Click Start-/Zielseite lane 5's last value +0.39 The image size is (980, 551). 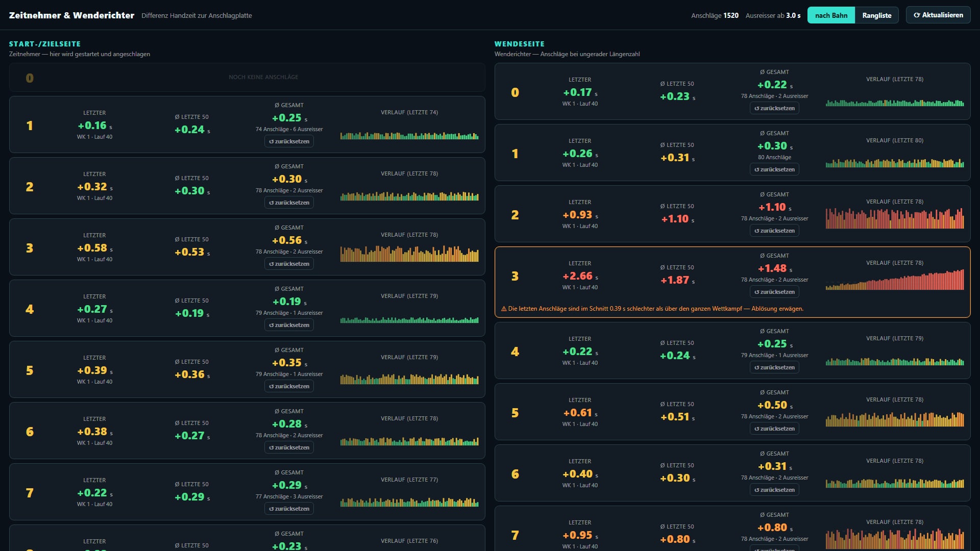pyautogui.click(x=94, y=370)
